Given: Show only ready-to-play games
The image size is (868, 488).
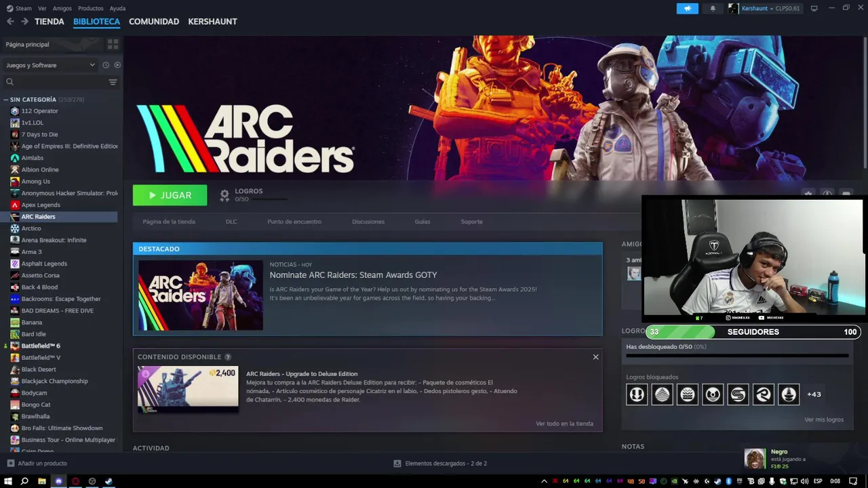Looking at the screenshot, I should (x=117, y=65).
